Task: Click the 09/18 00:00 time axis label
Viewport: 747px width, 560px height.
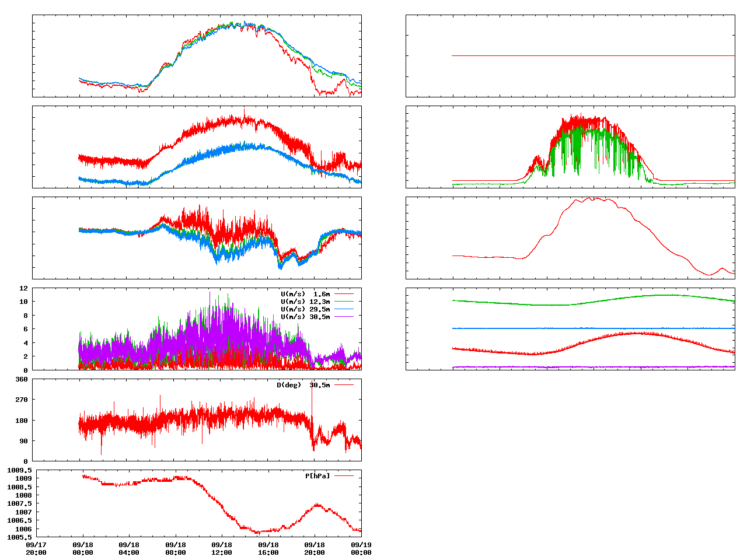Action: [83, 548]
